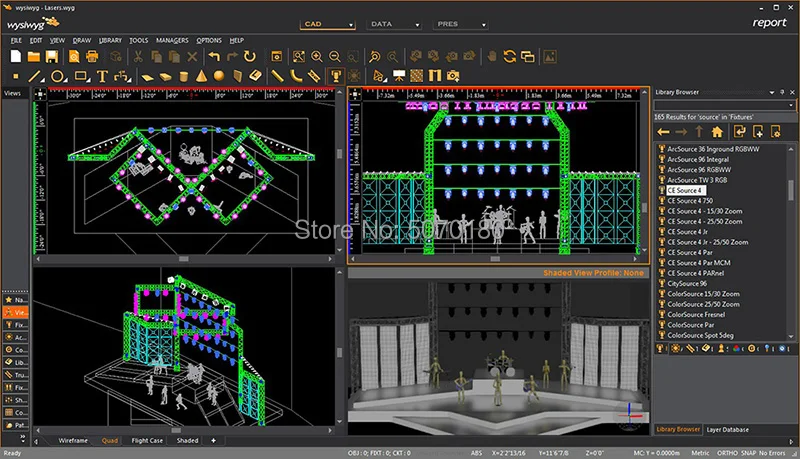The width and height of the screenshot is (800, 459).
Task: Select CE Source 4 Par fixture
Action: pyautogui.click(x=690, y=252)
